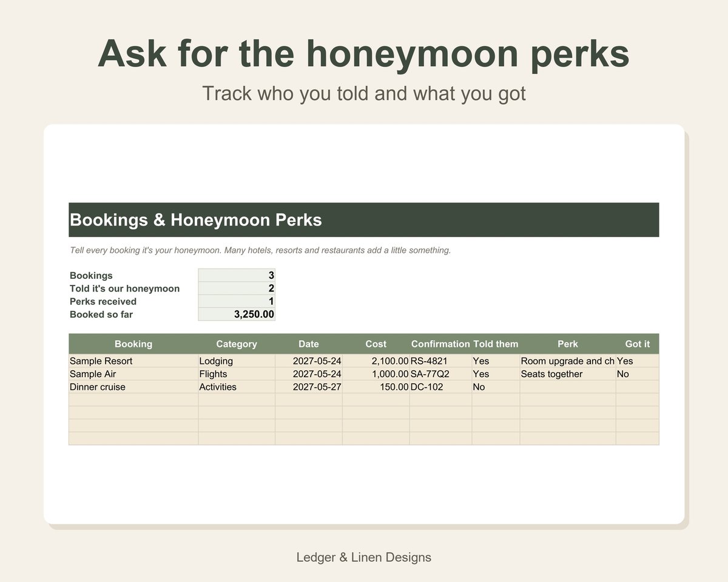The height and width of the screenshot is (582, 728).
Task: Select confirmation code RS-4821
Action: pos(440,361)
